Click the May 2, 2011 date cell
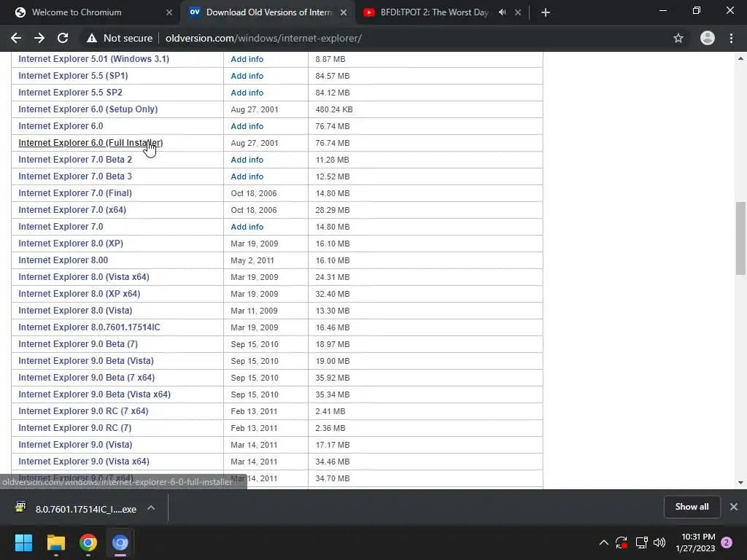 (x=252, y=260)
